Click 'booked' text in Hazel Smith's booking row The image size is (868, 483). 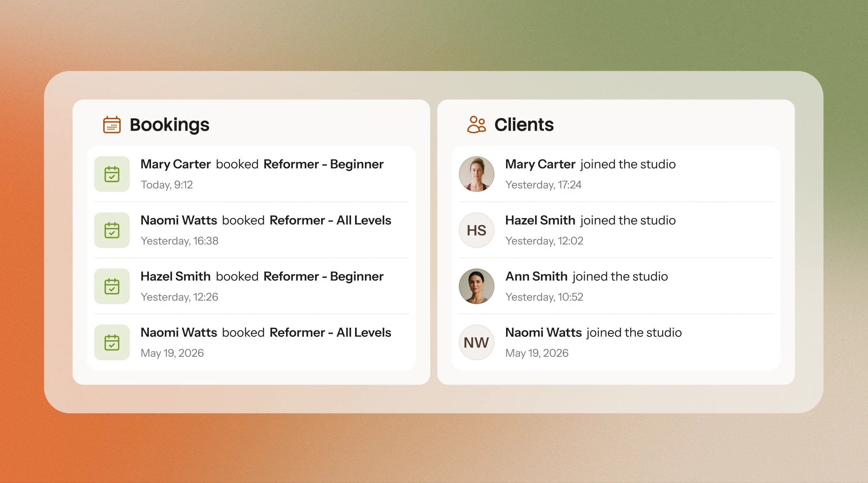click(237, 277)
